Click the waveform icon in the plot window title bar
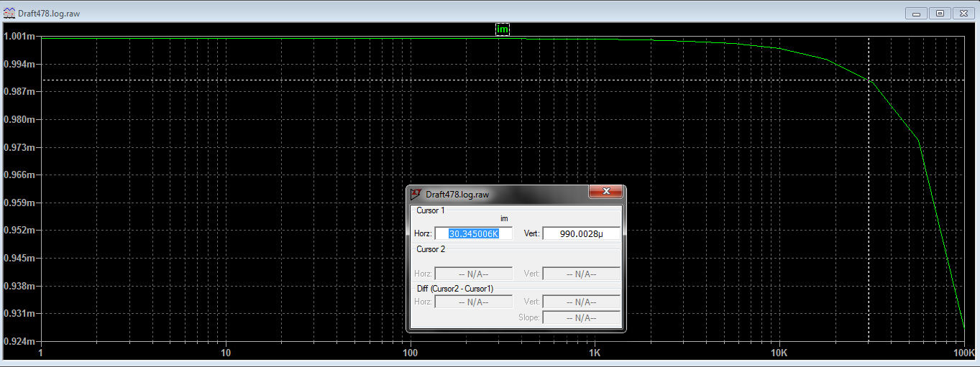 pos(9,13)
